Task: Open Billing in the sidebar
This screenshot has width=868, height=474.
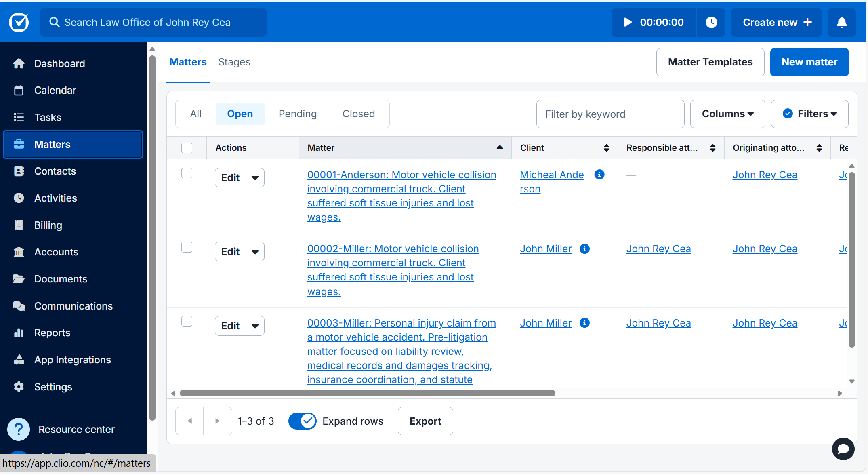Action: point(48,225)
